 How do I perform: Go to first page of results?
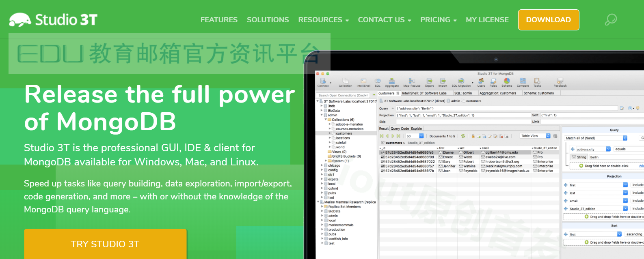pyautogui.click(x=381, y=136)
